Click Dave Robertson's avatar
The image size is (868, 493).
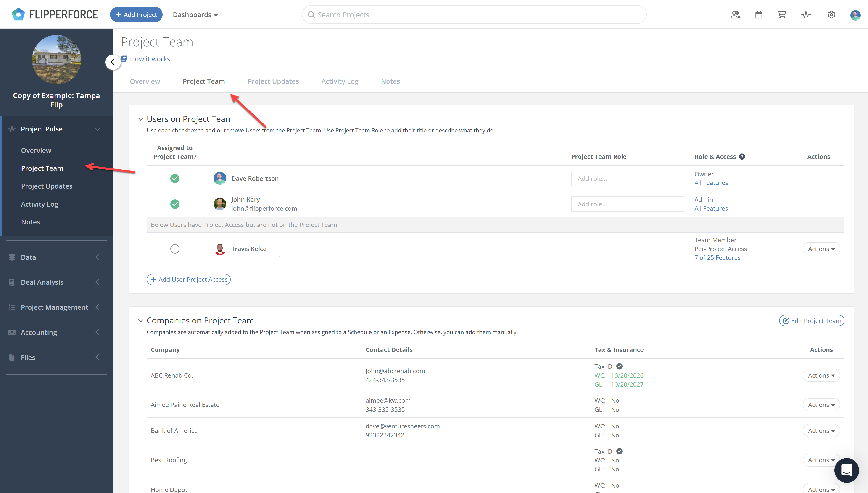coord(220,178)
